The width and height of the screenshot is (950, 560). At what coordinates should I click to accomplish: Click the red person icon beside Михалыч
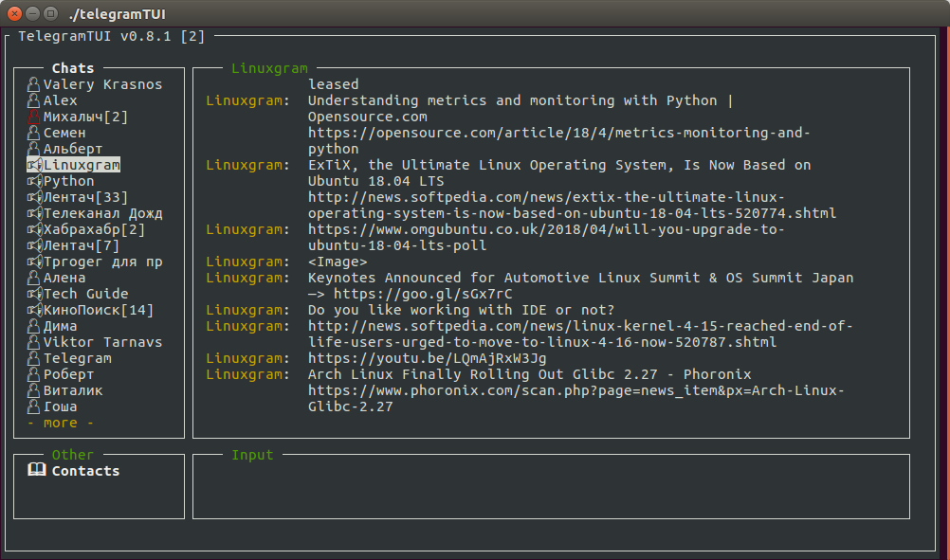[35, 117]
